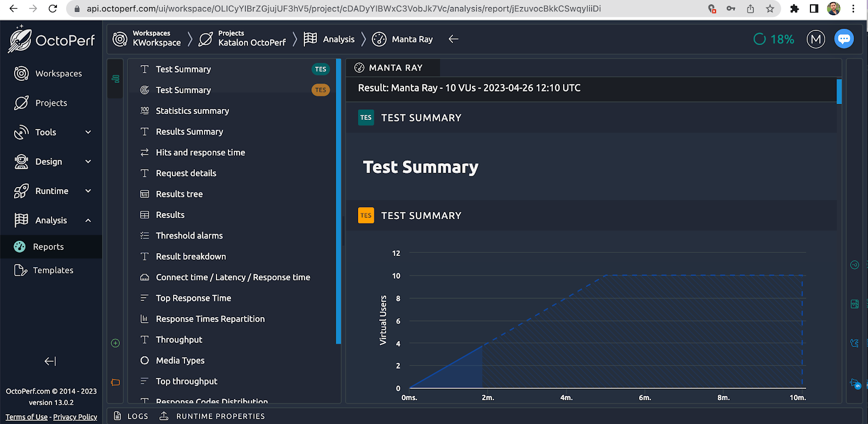Open the LOGS panel
This screenshot has width=868, height=424.
pyautogui.click(x=131, y=416)
